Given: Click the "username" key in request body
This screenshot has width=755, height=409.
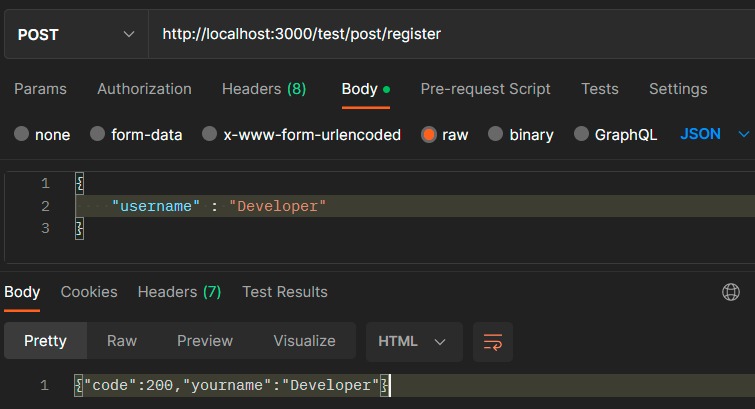Looking at the screenshot, I should 156,206.
